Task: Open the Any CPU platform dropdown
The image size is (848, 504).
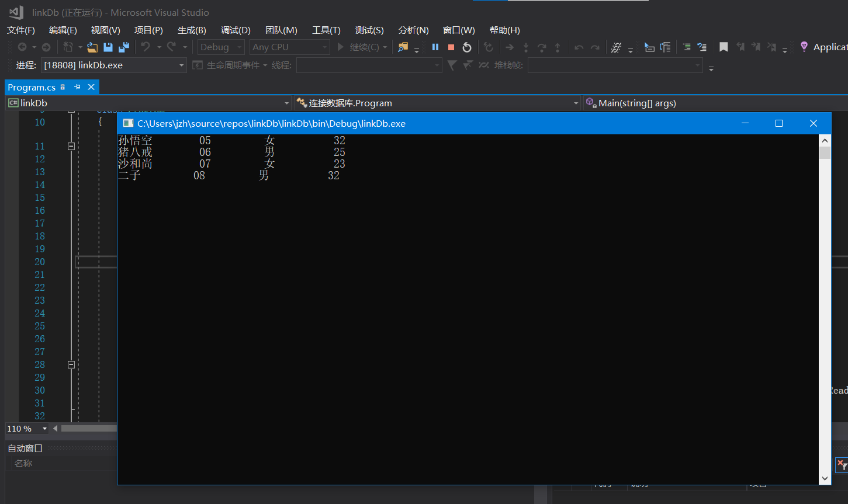Action: click(290, 47)
